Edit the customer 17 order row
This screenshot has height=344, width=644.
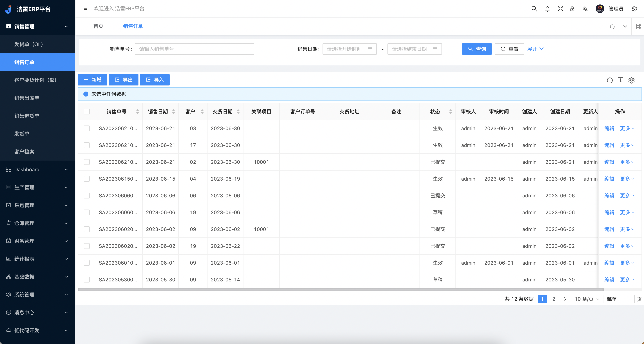pos(609,145)
